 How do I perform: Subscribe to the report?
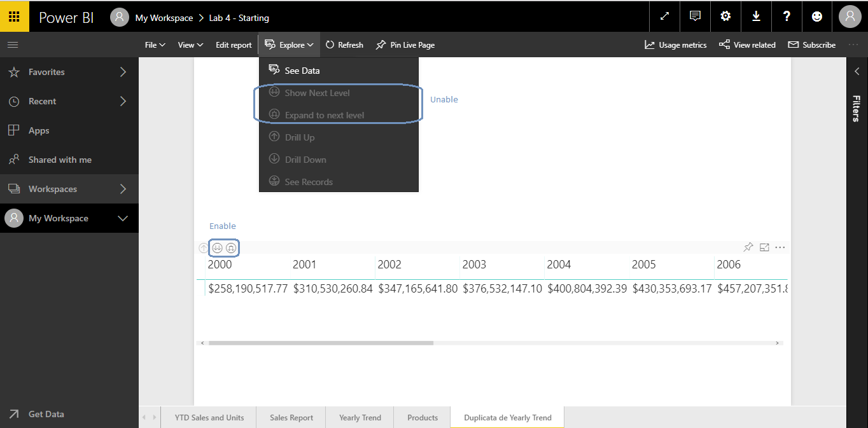pyautogui.click(x=811, y=45)
